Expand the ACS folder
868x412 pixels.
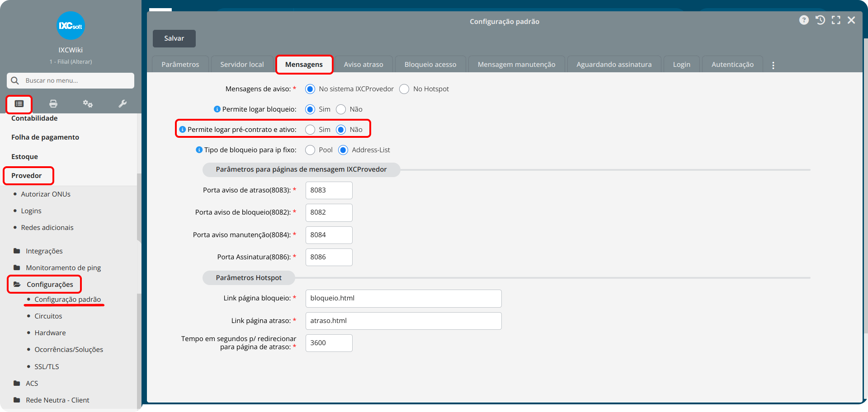[32, 384]
